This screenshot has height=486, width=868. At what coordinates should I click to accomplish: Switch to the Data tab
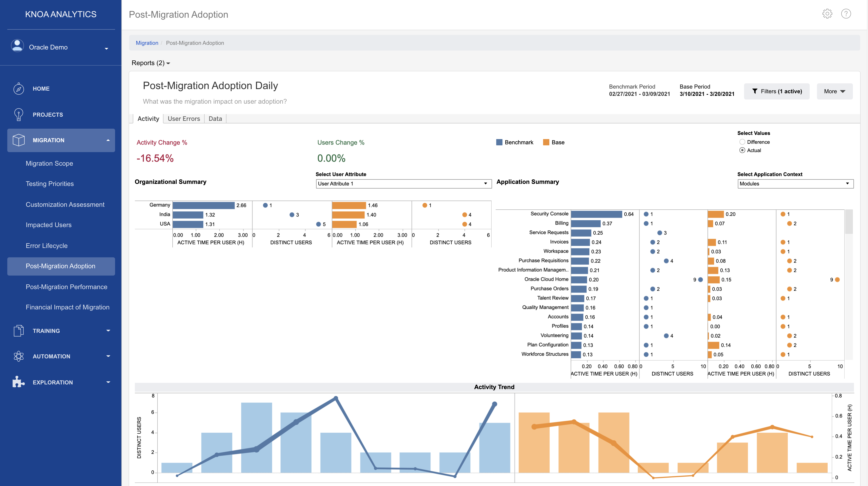[215, 119]
